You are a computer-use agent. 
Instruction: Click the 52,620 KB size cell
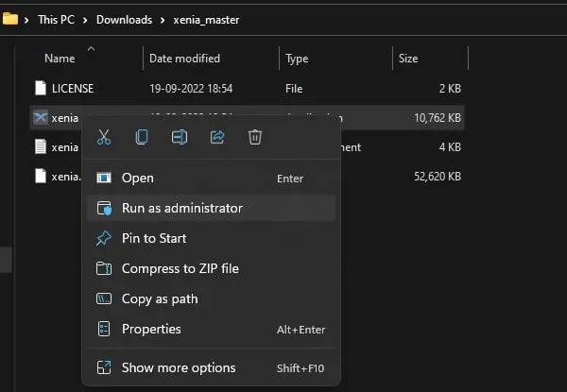click(x=438, y=177)
